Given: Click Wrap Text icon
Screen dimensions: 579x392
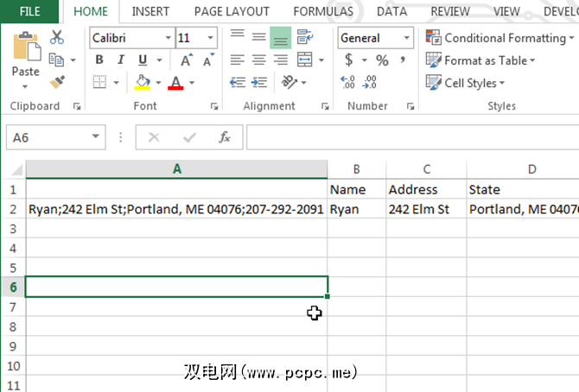Looking at the screenshot, I should click(305, 37).
